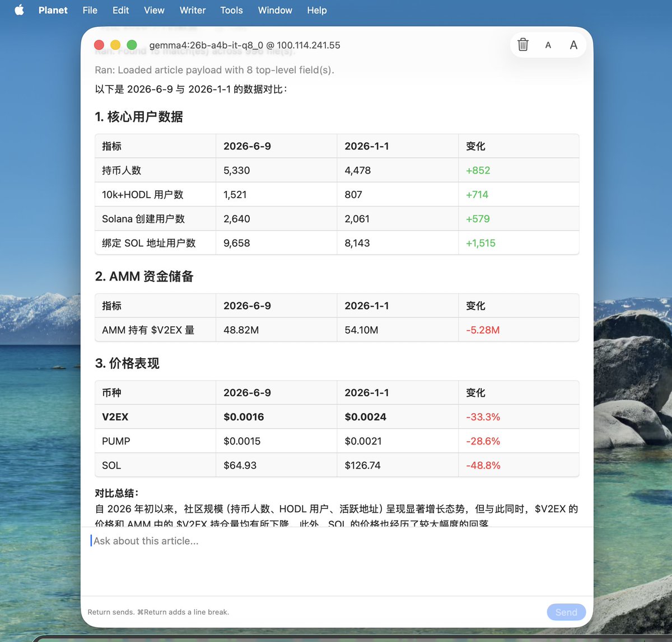Click the change value -48.8%
672x642 pixels.
[483, 465]
